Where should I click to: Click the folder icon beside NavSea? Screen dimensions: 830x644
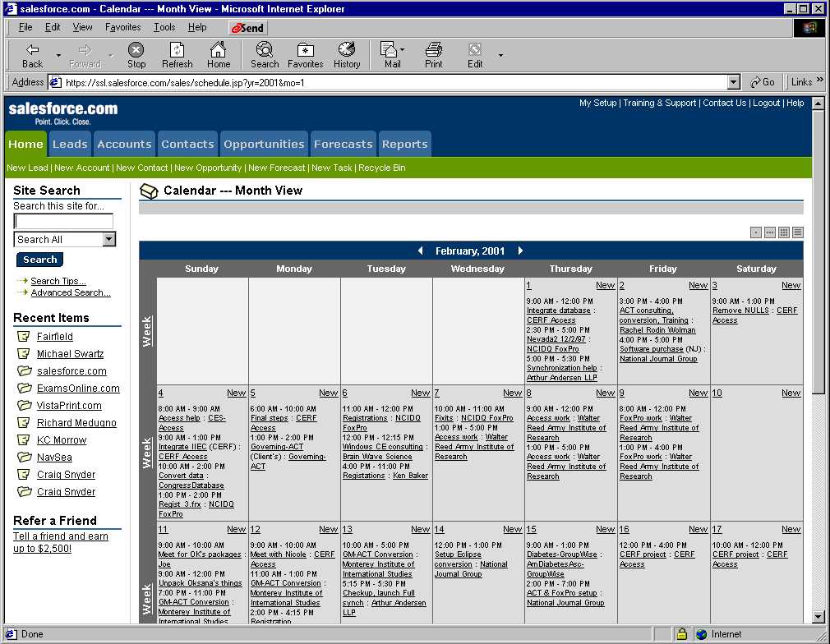[x=24, y=457]
